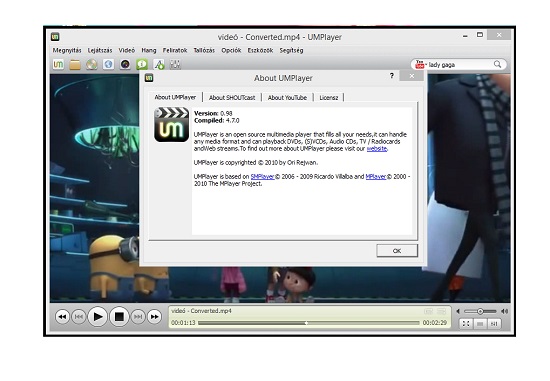
Task: Click the rightmost button under the volume slider
Action: pyautogui.click(x=494, y=323)
